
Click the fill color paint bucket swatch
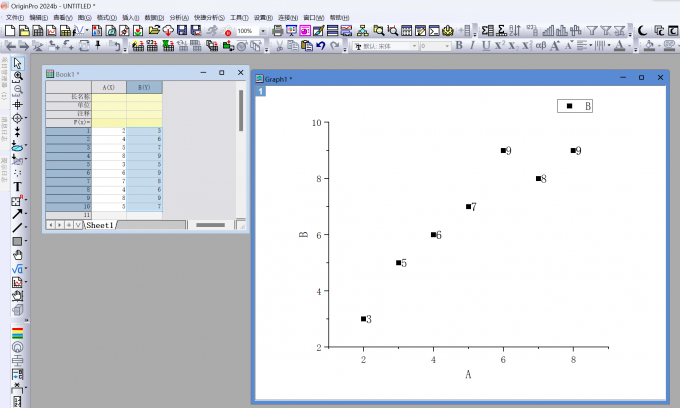(649, 46)
